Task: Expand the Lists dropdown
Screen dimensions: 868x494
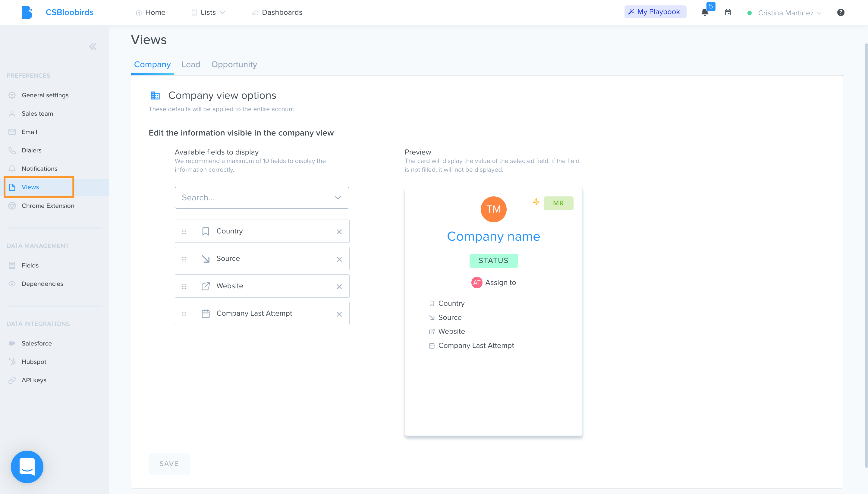Action: pos(208,13)
